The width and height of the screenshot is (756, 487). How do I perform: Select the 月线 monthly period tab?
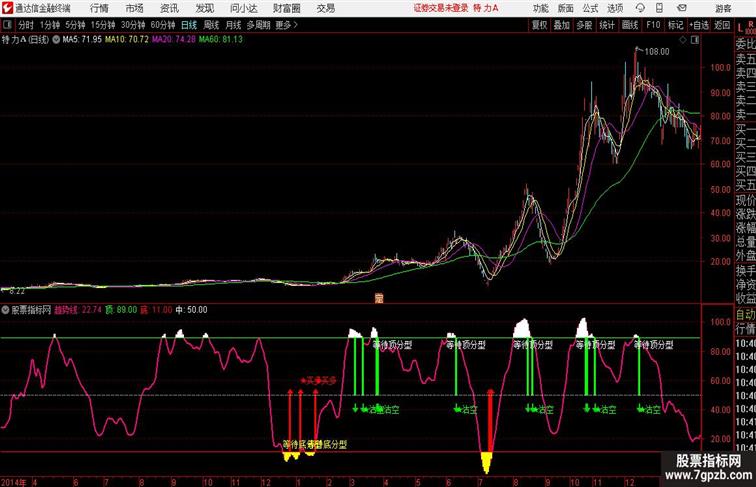tap(233, 25)
